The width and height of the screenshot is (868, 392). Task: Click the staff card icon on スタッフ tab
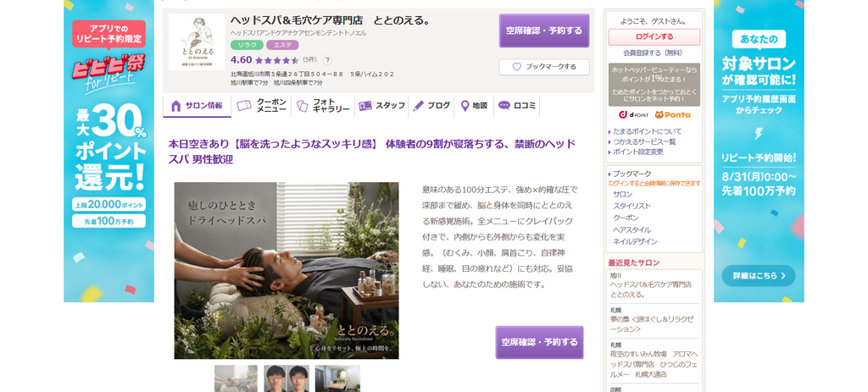tap(364, 106)
